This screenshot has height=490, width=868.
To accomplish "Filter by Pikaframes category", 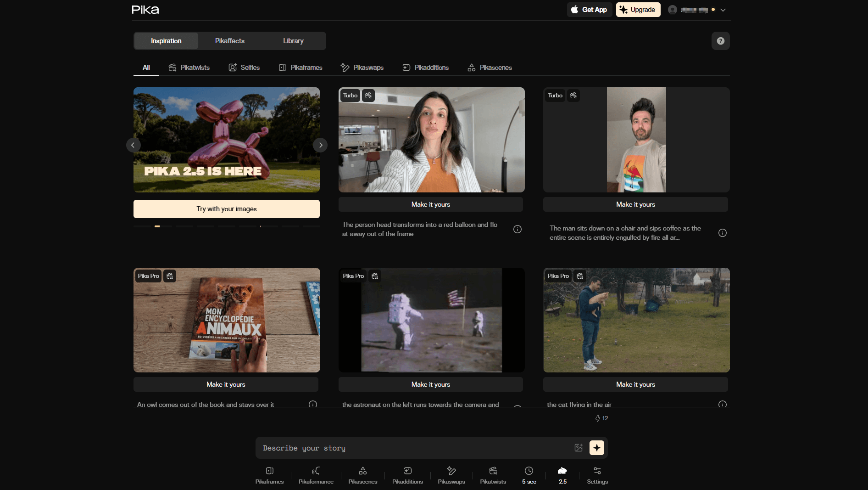I will (300, 68).
